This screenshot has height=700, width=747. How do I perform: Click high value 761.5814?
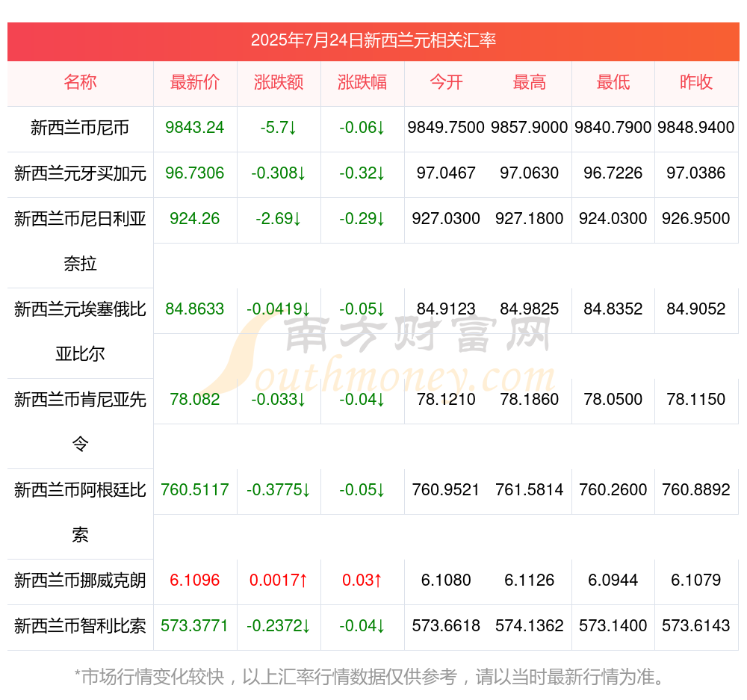(x=530, y=490)
